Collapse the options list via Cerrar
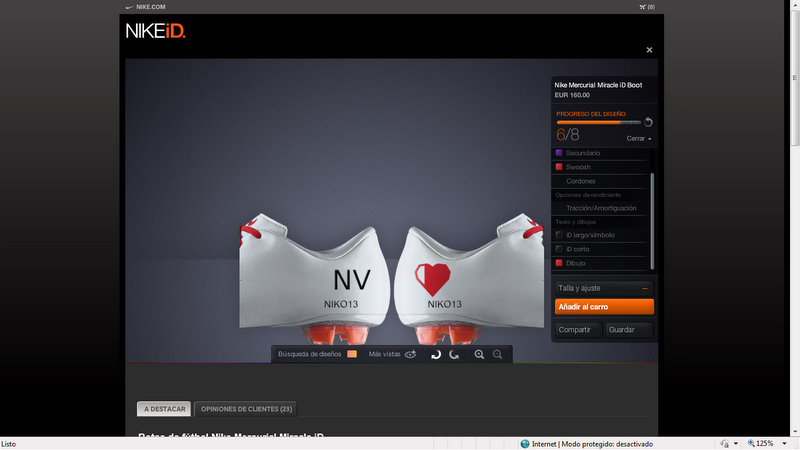 [639, 139]
